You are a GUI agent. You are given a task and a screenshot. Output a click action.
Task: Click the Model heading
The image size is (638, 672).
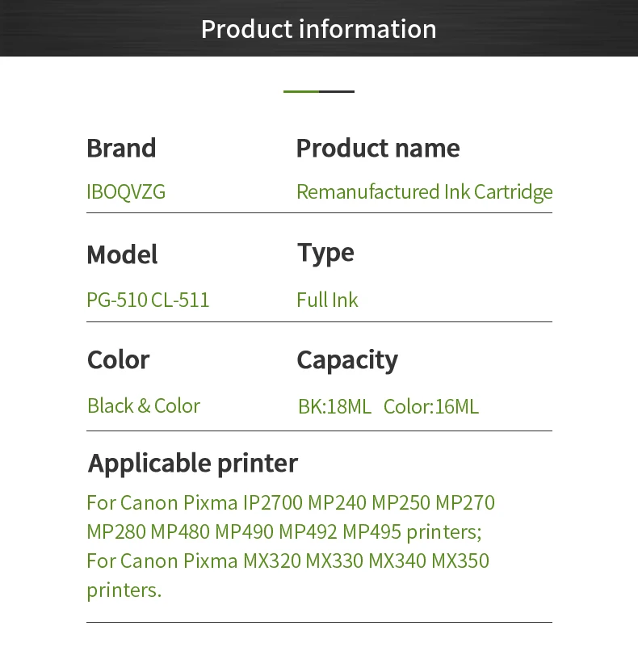pyautogui.click(x=122, y=254)
